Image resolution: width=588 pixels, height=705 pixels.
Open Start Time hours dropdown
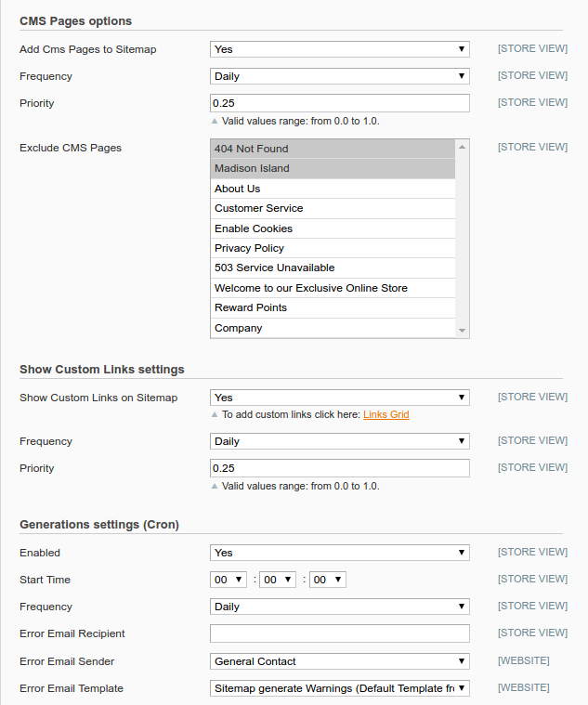[229, 580]
